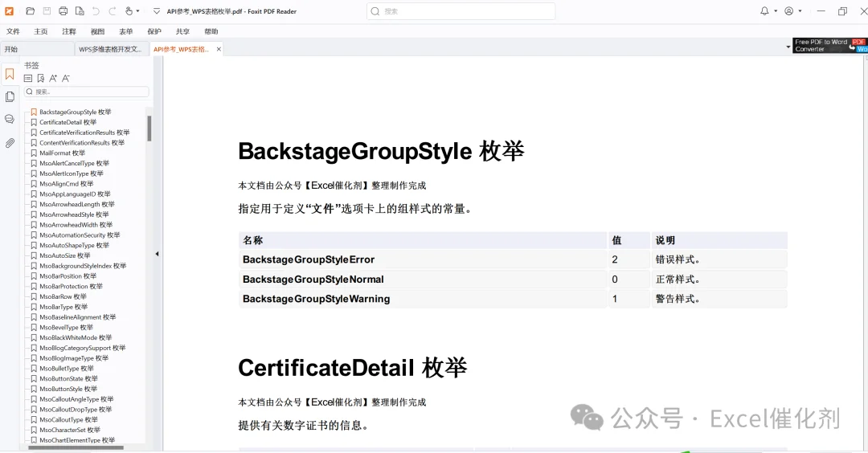Open the Pages thumbnail panel icon

[10, 97]
